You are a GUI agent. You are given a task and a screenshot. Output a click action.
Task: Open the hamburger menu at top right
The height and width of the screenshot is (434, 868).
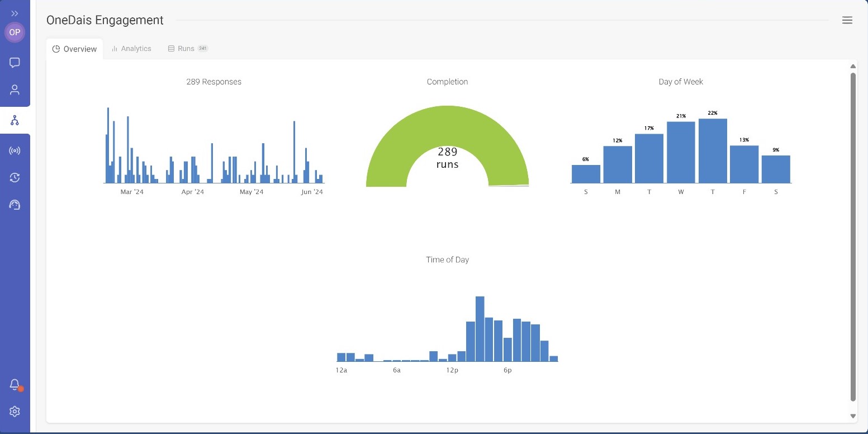[x=847, y=20]
